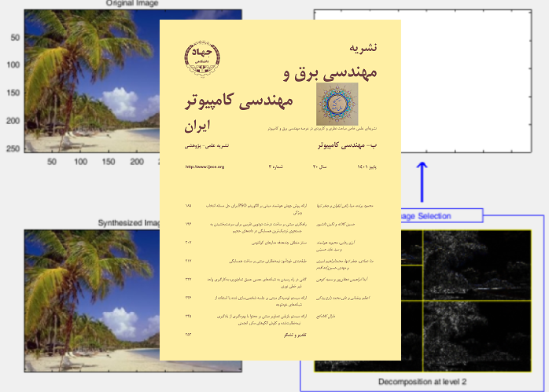549x392 pixels.
Task: Click the Synthesized Image palm beach plot
Action: click(92, 301)
